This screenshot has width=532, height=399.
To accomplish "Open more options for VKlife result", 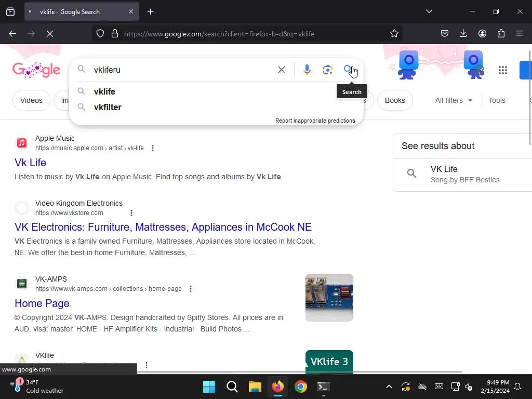I will pos(146,365).
